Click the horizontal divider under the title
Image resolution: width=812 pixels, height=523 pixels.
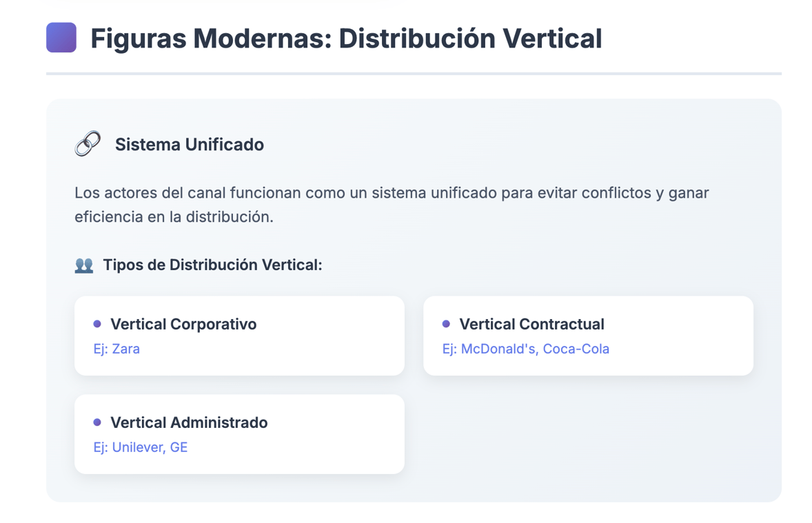(414, 74)
